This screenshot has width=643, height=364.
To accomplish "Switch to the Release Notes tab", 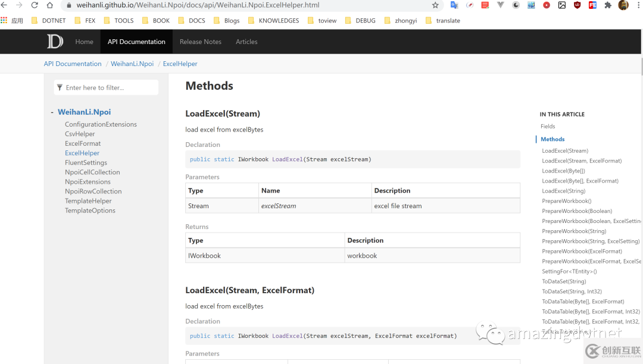I will (200, 42).
